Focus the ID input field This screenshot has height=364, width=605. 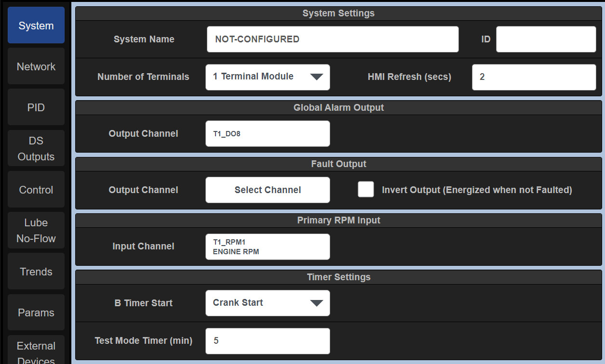point(546,39)
